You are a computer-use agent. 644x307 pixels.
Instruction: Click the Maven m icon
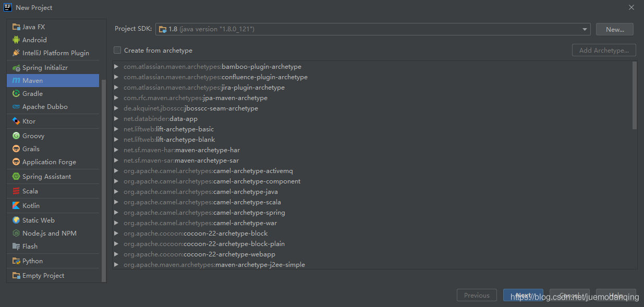16,81
